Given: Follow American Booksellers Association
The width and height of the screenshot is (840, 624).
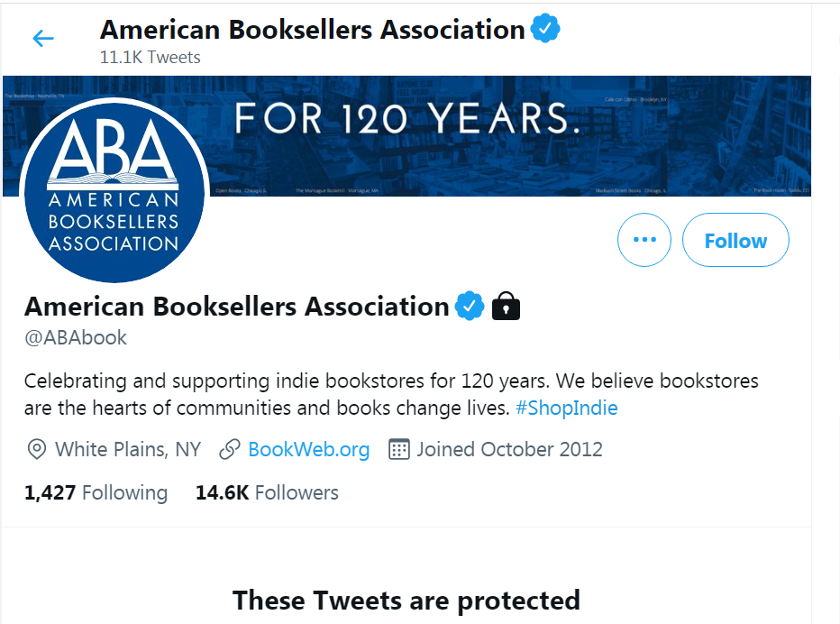Looking at the screenshot, I should point(735,240).
